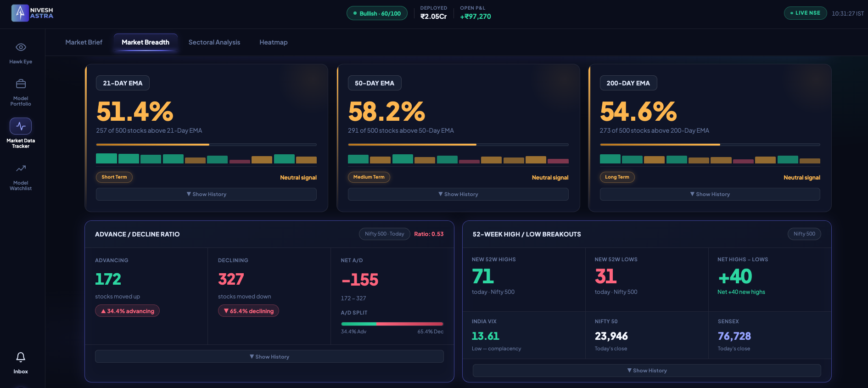Click the 21-DAY EMA label

pos(123,83)
